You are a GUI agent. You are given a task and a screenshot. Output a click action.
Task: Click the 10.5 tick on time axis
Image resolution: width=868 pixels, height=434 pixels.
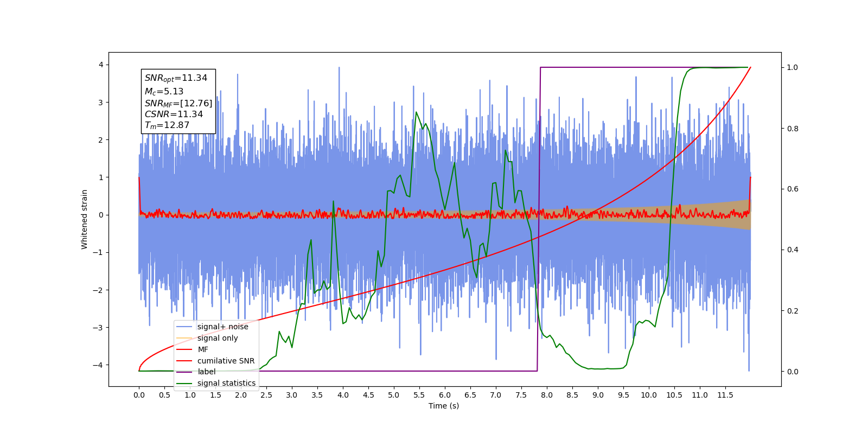click(x=674, y=395)
